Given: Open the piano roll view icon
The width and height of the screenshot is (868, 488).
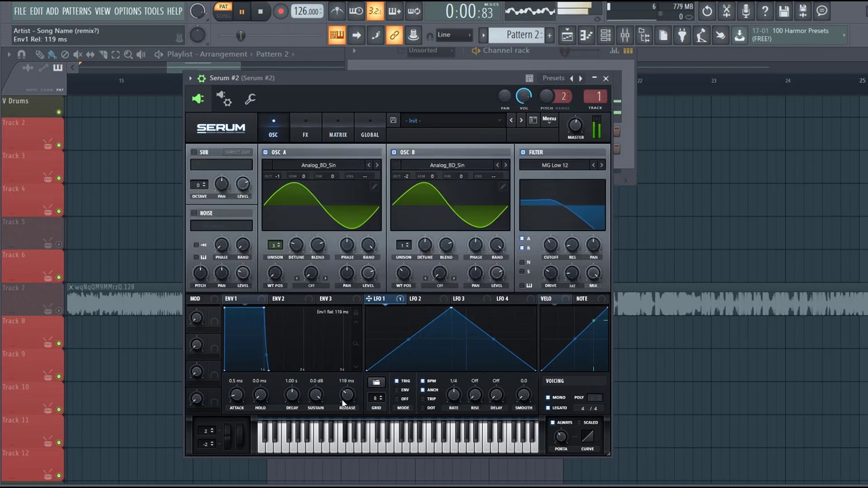Looking at the screenshot, I should click(586, 35).
